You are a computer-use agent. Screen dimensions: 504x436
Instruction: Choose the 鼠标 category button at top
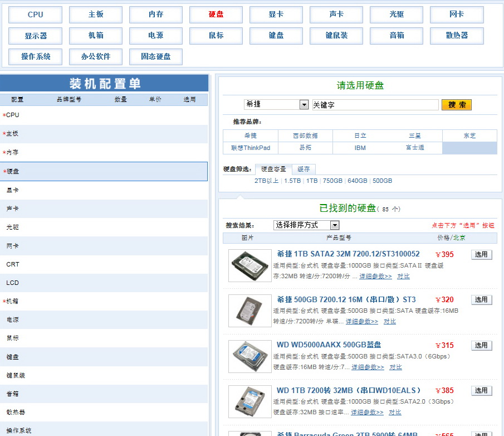coord(216,36)
